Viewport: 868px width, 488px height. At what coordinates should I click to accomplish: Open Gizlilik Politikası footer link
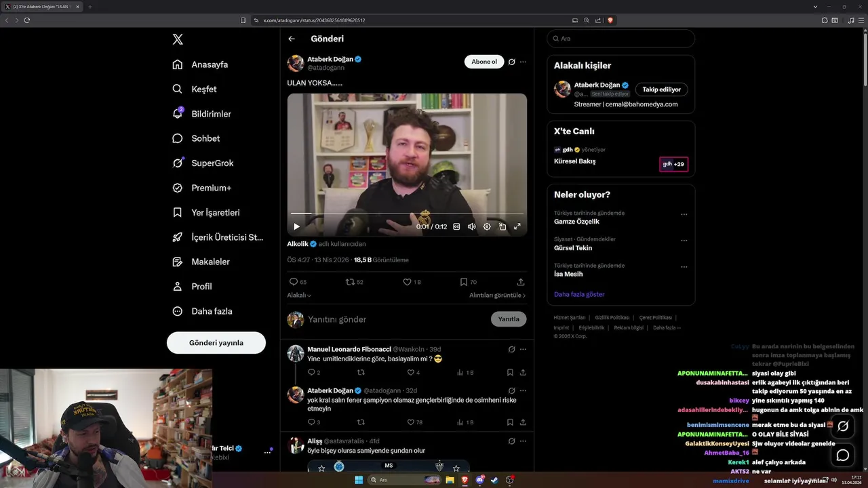(x=612, y=318)
